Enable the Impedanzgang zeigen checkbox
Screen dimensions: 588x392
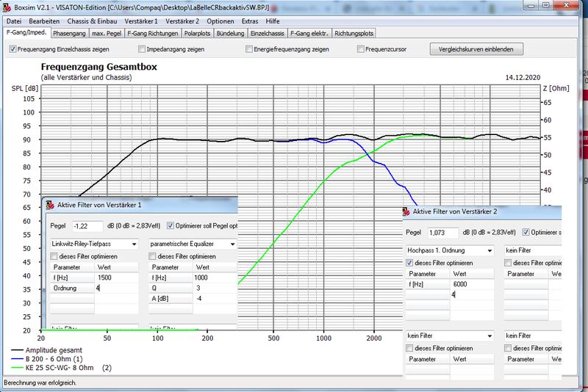coord(142,49)
